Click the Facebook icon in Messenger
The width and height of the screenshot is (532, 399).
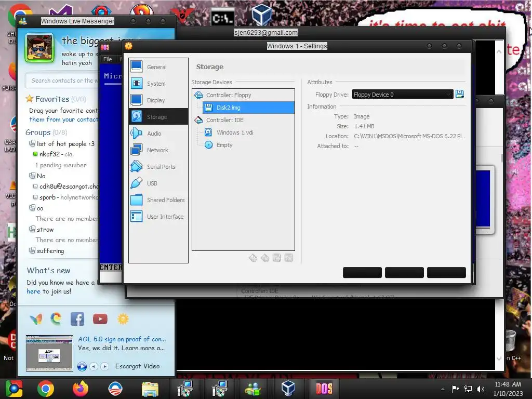tap(77, 319)
